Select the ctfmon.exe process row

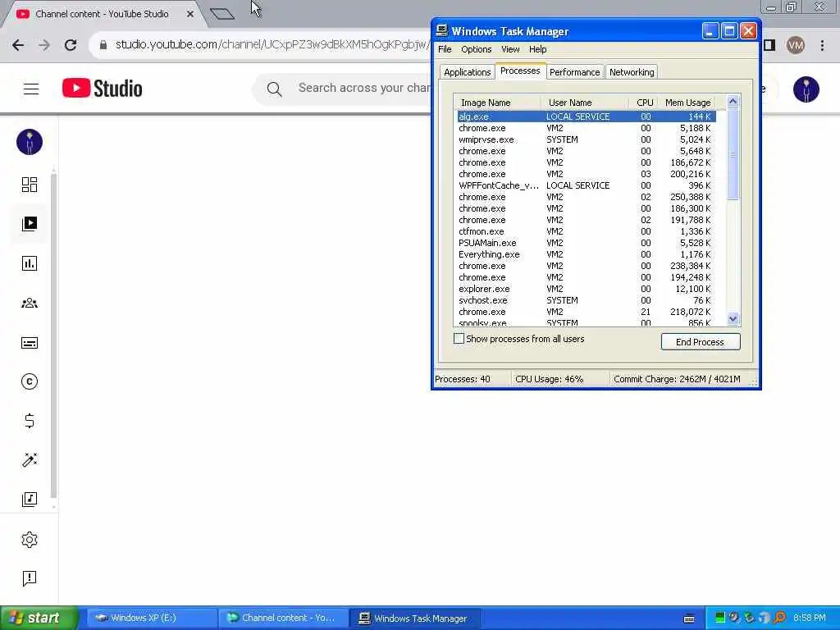[x=587, y=231]
